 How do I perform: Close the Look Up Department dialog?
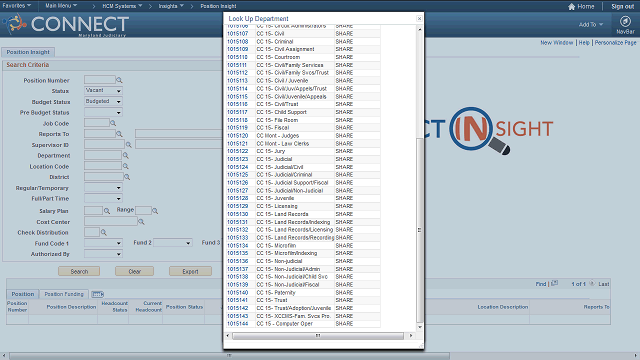pos(419,19)
